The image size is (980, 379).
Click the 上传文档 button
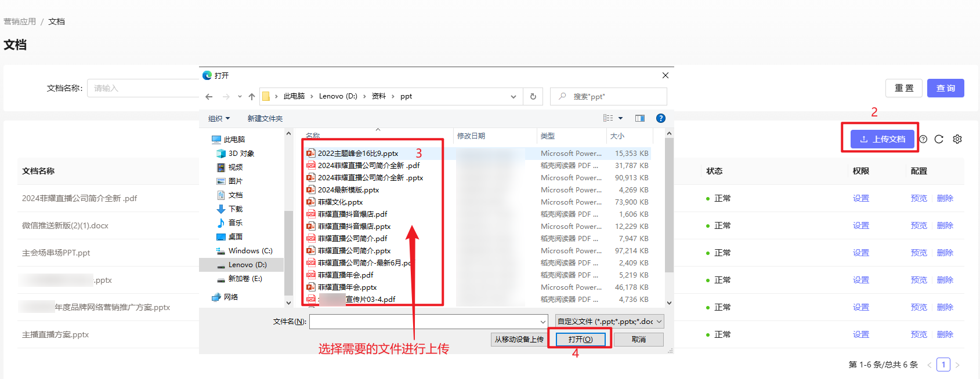pyautogui.click(x=882, y=139)
